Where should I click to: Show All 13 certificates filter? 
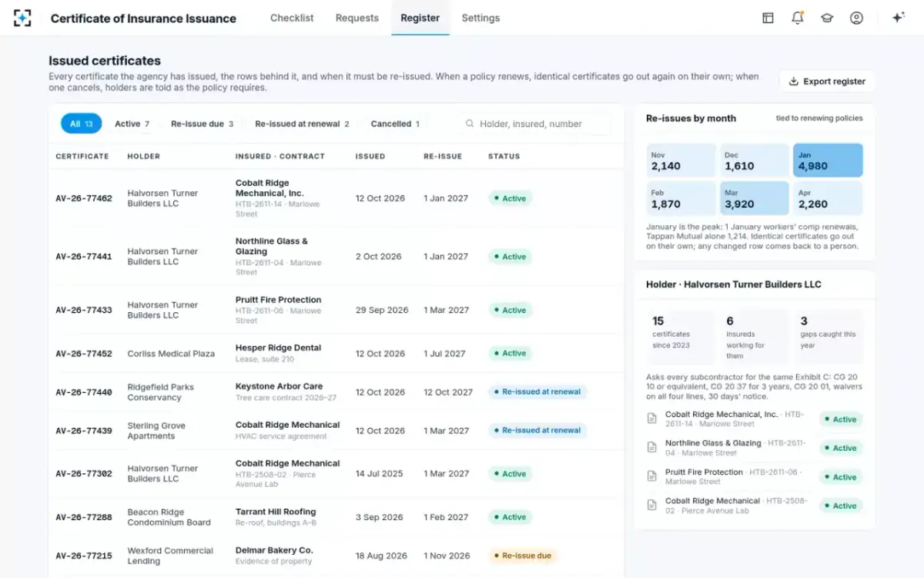81,123
